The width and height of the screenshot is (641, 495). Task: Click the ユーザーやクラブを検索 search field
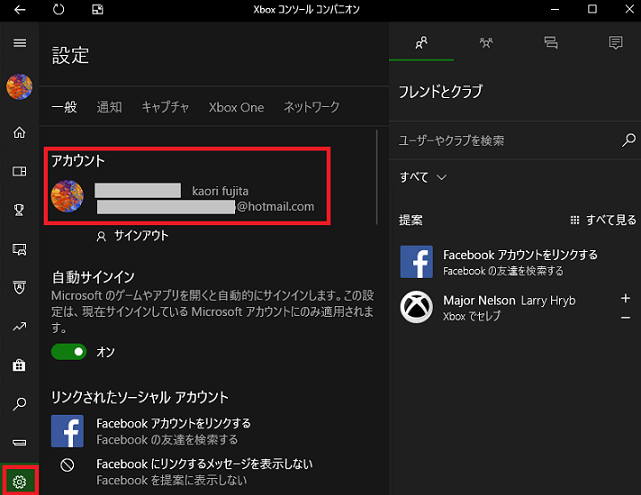click(507, 141)
